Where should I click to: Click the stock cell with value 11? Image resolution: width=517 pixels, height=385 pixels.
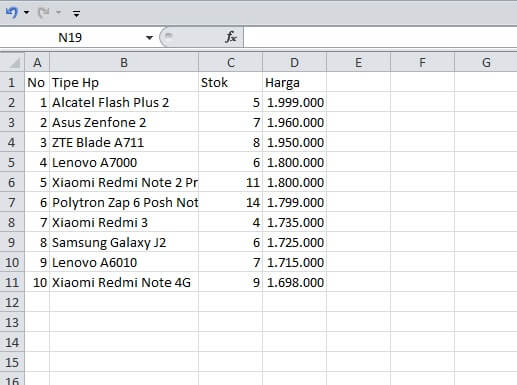[x=230, y=182]
